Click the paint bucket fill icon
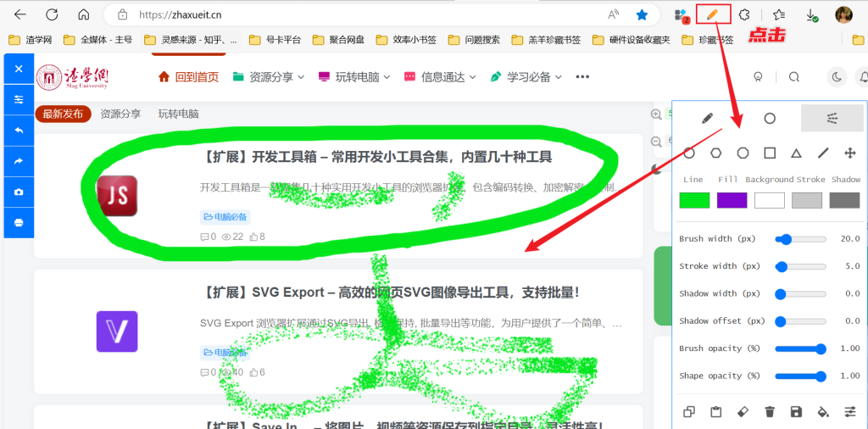This screenshot has width=868, height=429. point(823,412)
